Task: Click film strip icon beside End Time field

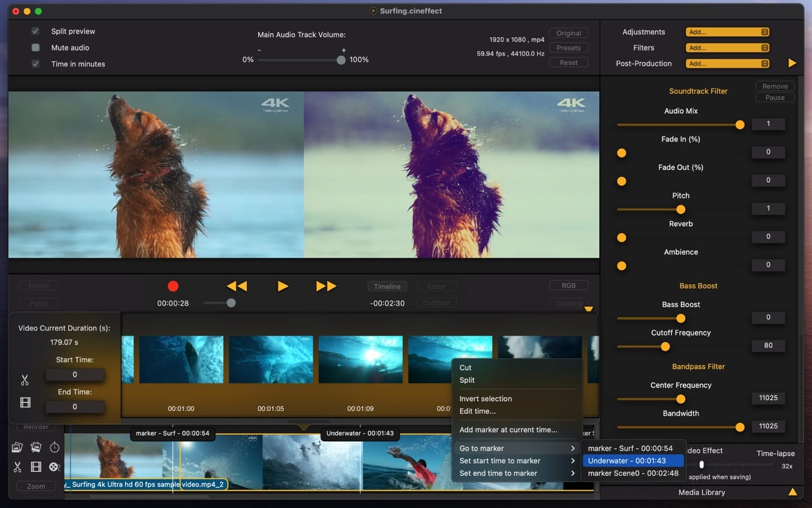Action: (x=25, y=402)
